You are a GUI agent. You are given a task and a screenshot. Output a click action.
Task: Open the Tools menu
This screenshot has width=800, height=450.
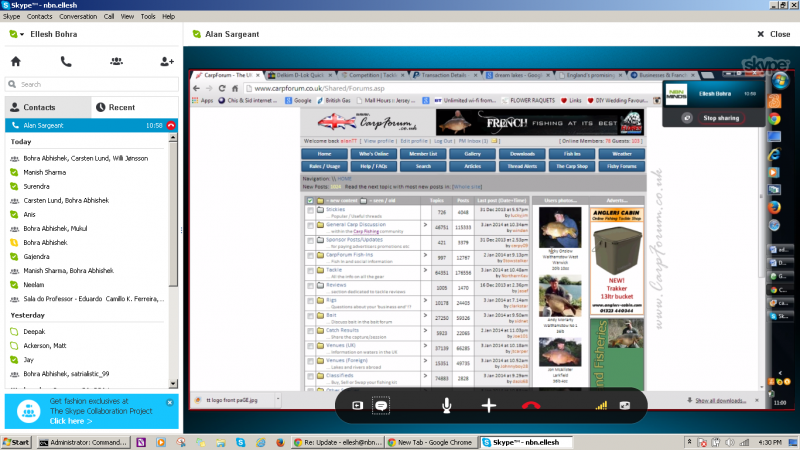click(x=148, y=16)
